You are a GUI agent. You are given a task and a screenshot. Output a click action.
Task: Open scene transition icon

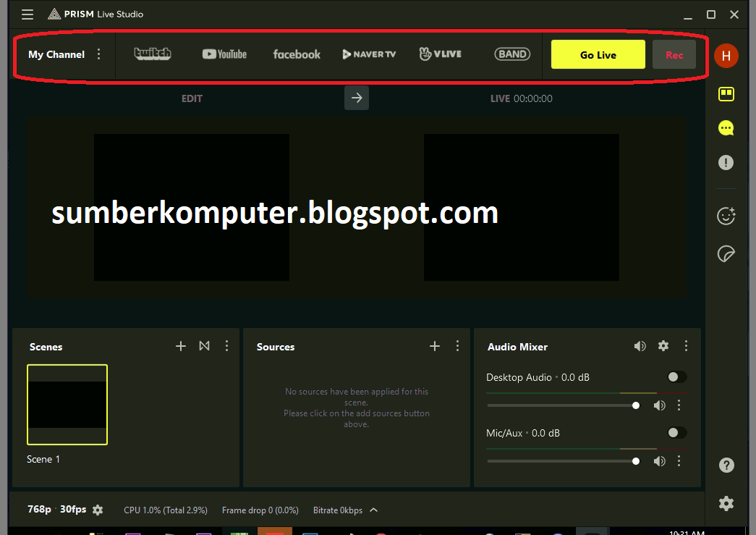[205, 346]
